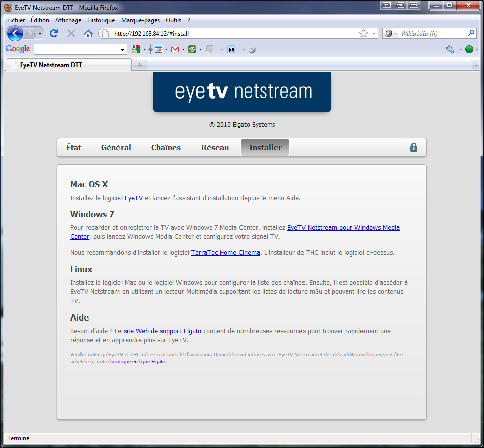Click the eyetv netstream banner logo
484x448 pixels.
(242, 92)
